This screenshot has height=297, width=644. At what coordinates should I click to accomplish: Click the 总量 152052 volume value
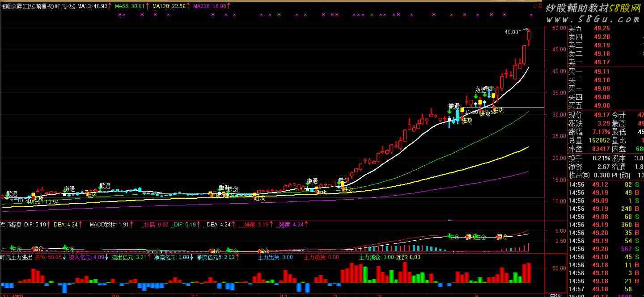599,141
